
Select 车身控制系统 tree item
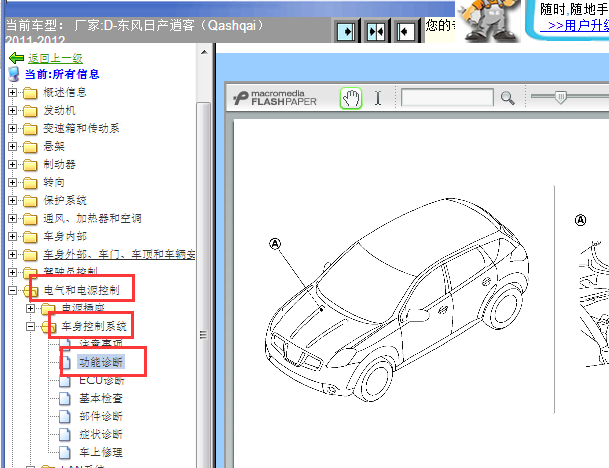(x=94, y=326)
